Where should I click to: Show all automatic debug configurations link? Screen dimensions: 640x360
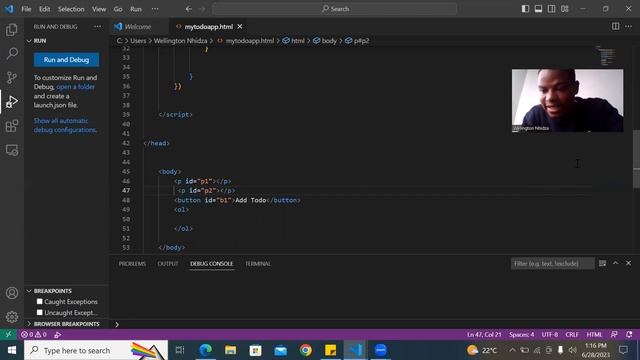pos(65,125)
